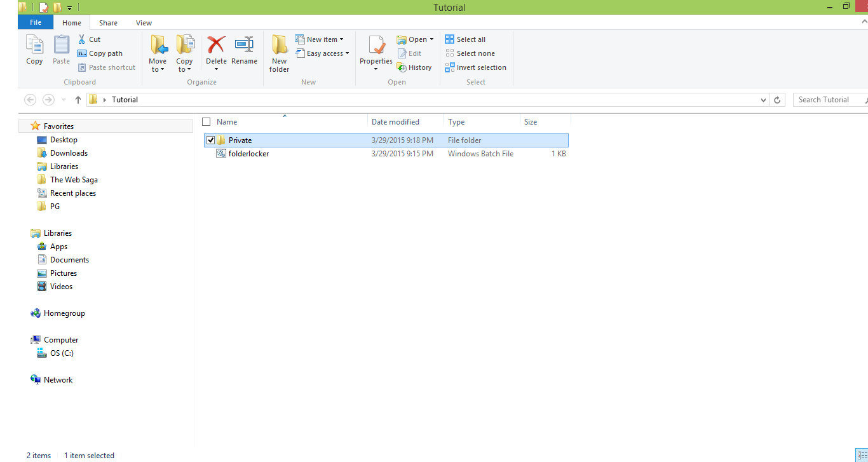
Task: Switch to the Share ribbon tab
Action: (108, 22)
